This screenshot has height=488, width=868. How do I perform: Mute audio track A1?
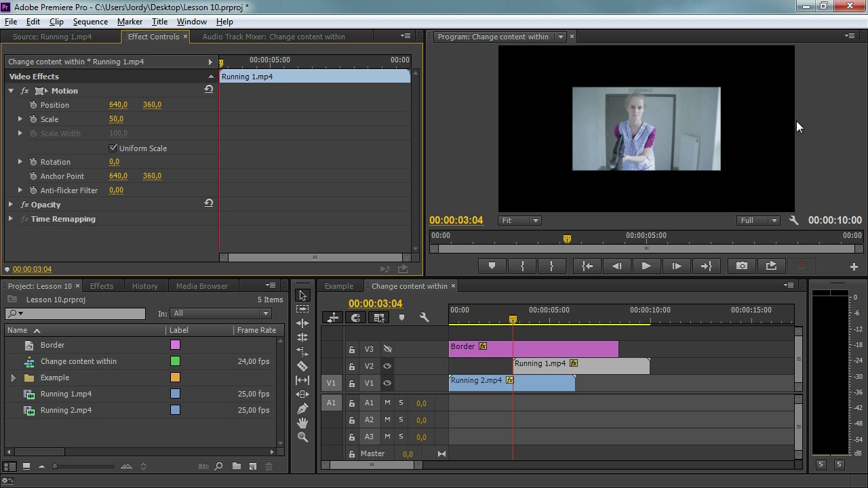[x=387, y=403]
